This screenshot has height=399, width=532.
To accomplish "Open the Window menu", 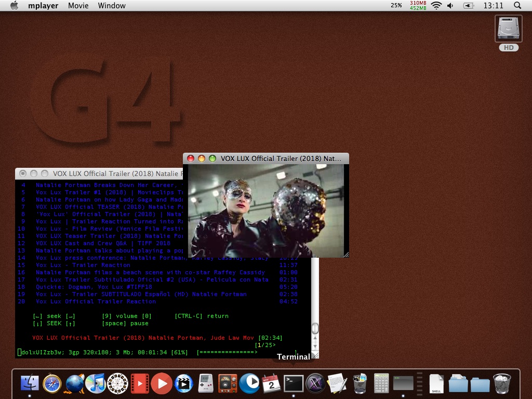I will pos(112,5).
